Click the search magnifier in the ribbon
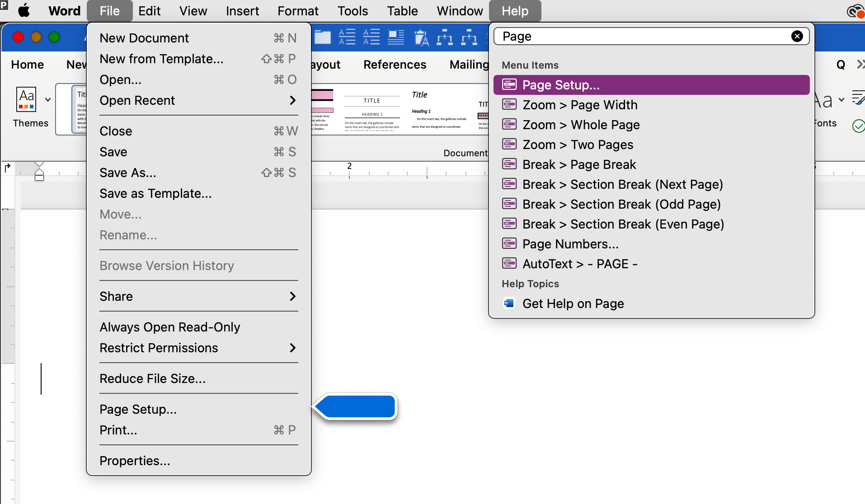 pyautogui.click(x=841, y=65)
